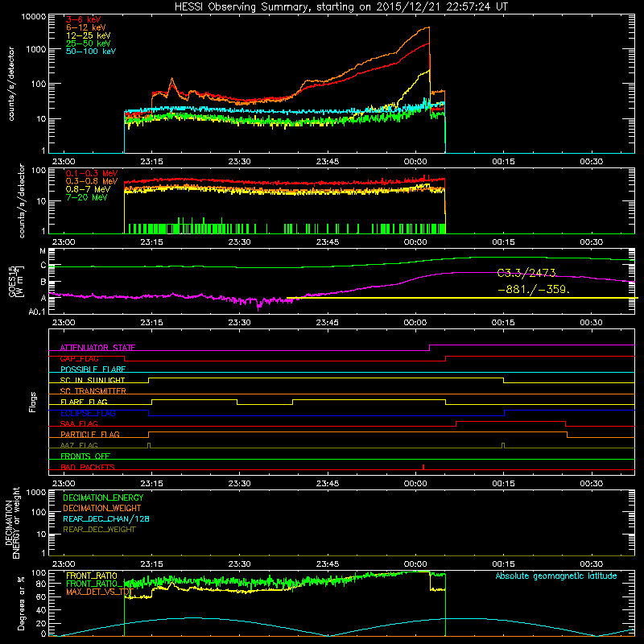Select the SC_IN_SUNLIGHT flag label

93,380
